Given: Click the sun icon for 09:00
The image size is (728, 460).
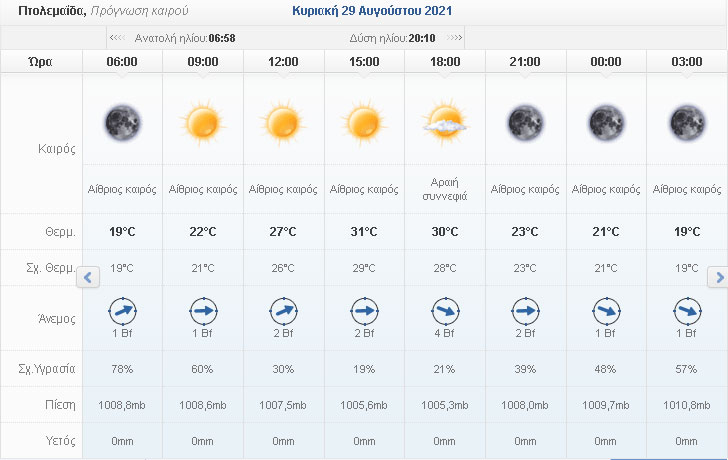Looking at the screenshot, I should (x=203, y=124).
